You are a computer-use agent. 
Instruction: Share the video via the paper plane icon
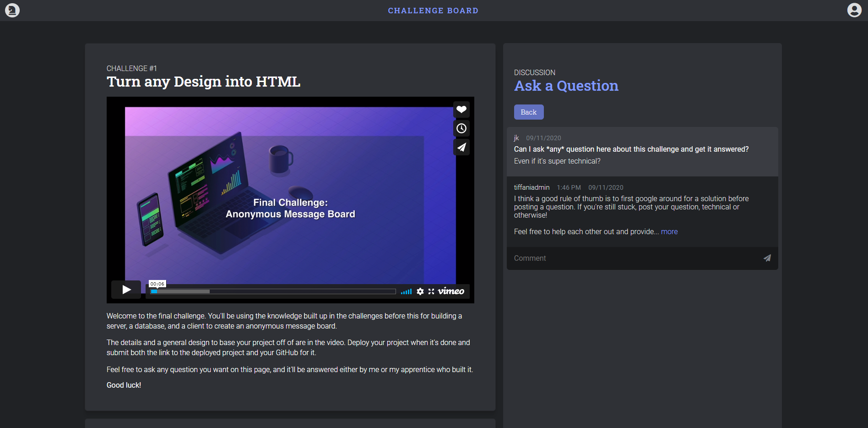point(461,147)
